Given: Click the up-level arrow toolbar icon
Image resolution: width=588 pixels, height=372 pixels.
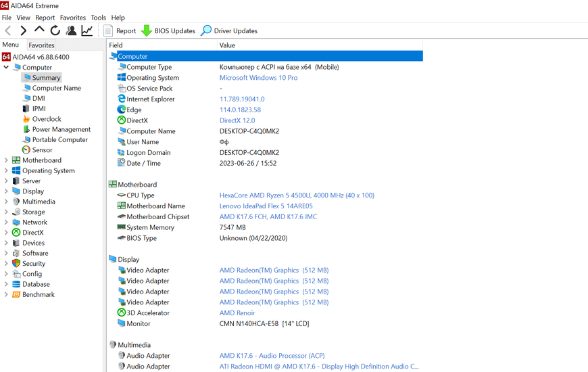Looking at the screenshot, I should tap(39, 30).
